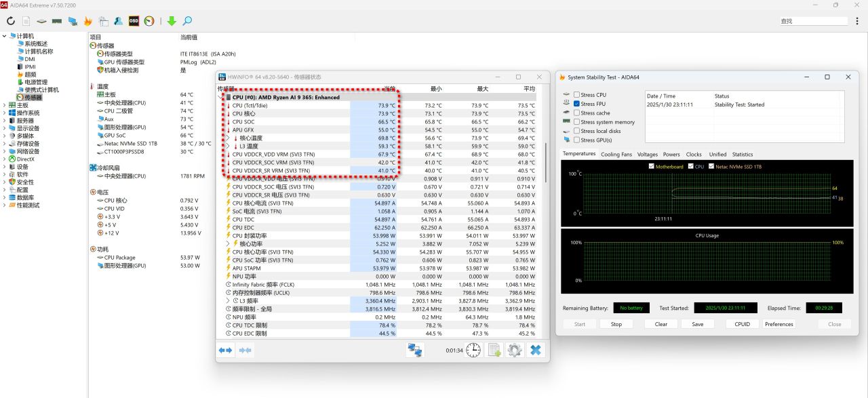
Task: Toggle the CPU graph legend checkbox
Action: 691,166
